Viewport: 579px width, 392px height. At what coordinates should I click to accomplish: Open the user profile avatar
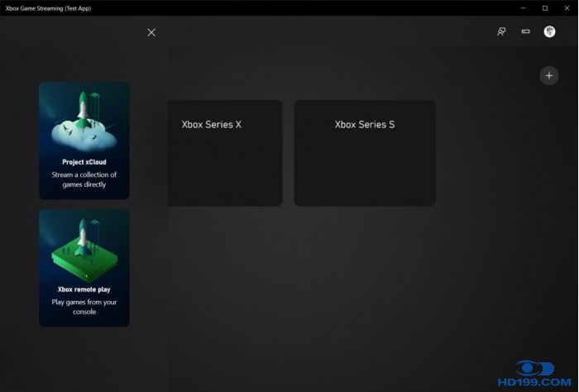(x=549, y=31)
